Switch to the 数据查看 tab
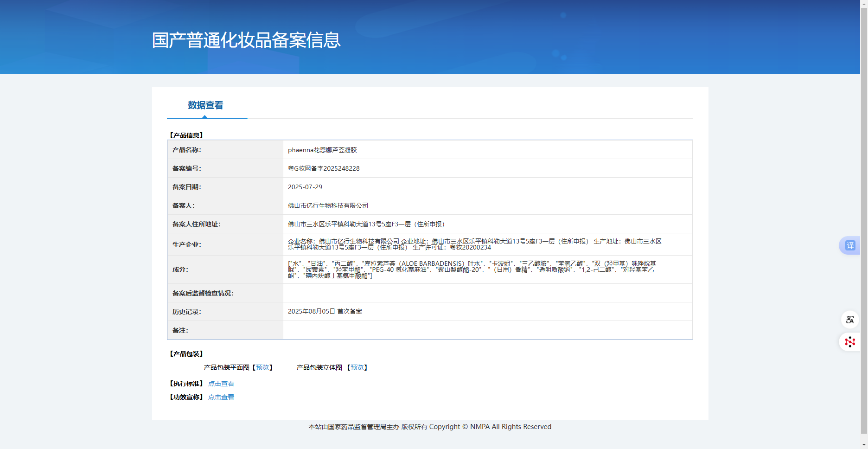The image size is (868, 449). tap(205, 105)
